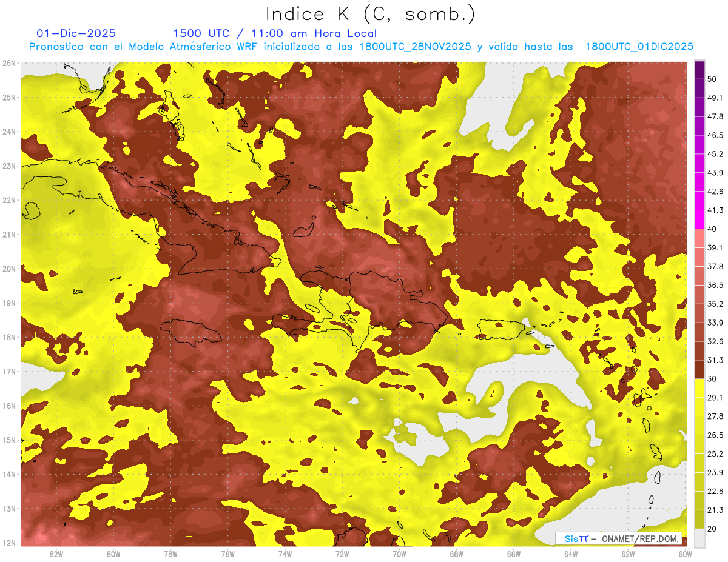Click the colorbar label "41.3"
The image size is (728, 562).
tap(715, 210)
